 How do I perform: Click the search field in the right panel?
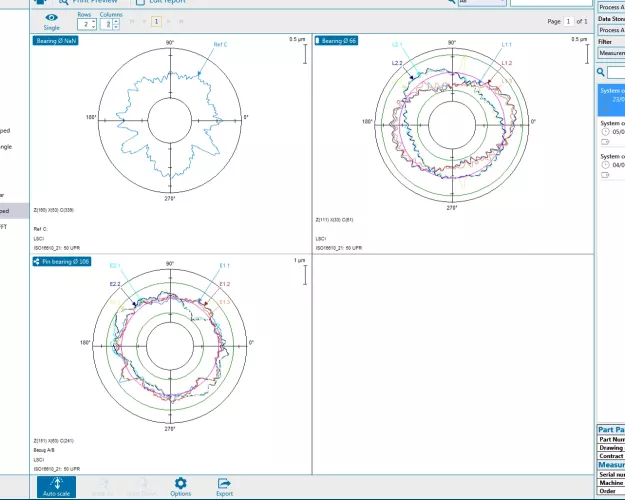pos(616,72)
